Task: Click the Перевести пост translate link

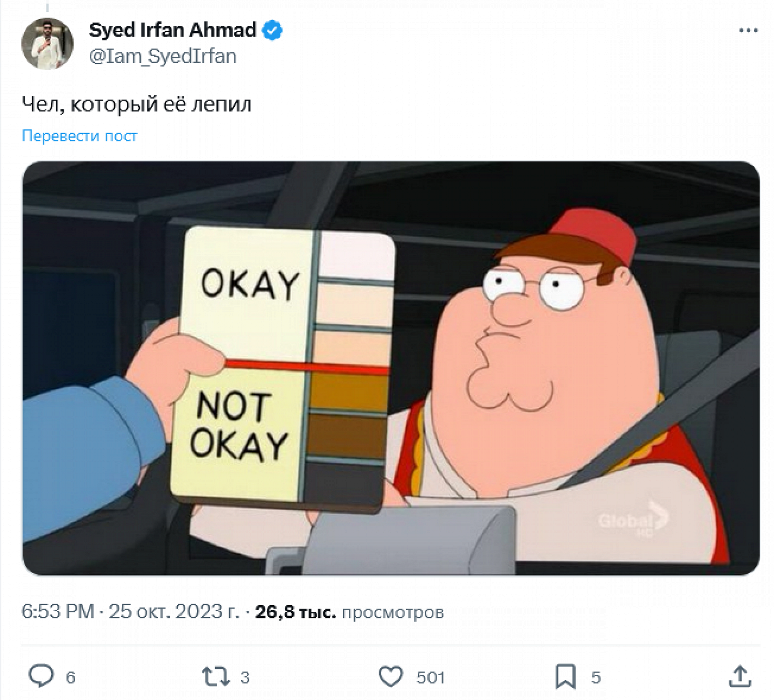Action: tap(79, 136)
